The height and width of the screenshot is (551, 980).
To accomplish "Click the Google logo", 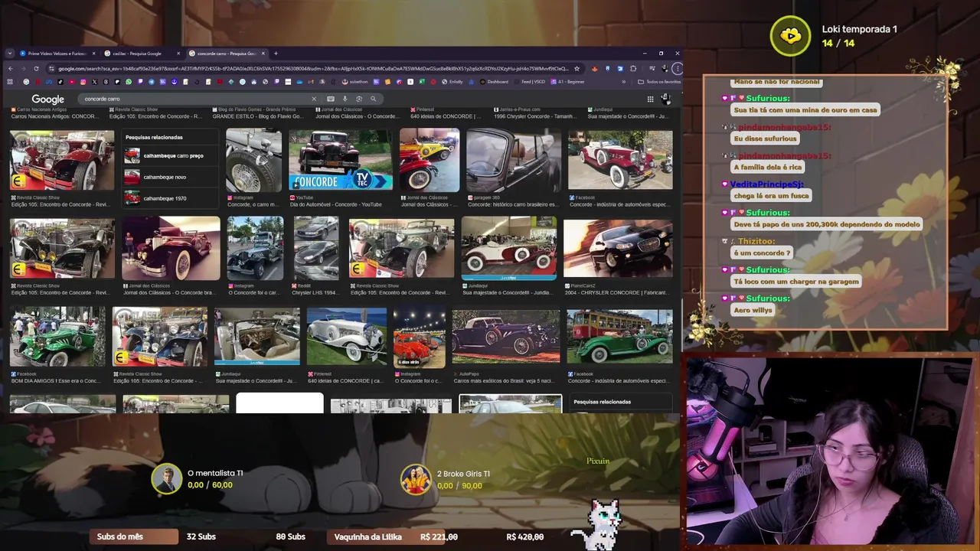I will click(47, 99).
